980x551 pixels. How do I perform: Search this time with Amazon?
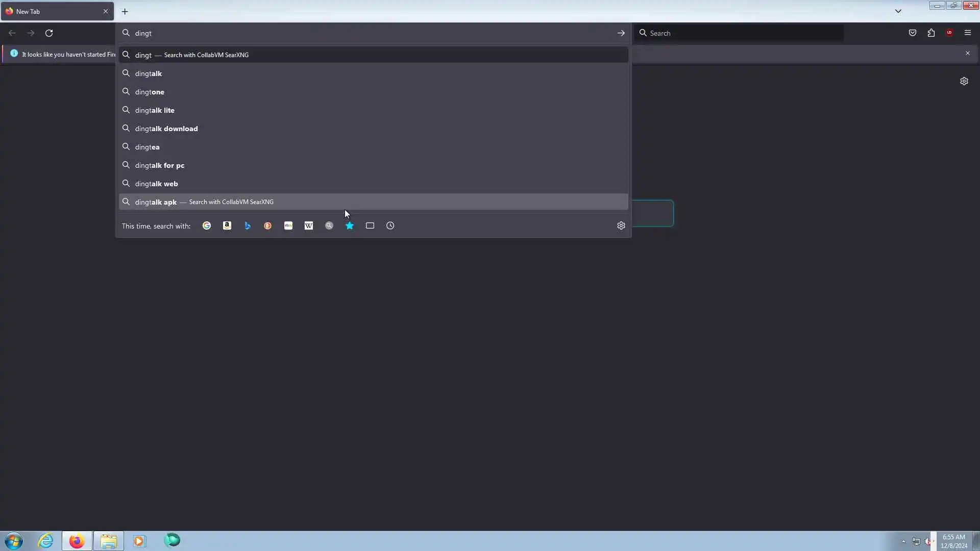[227, 226]
